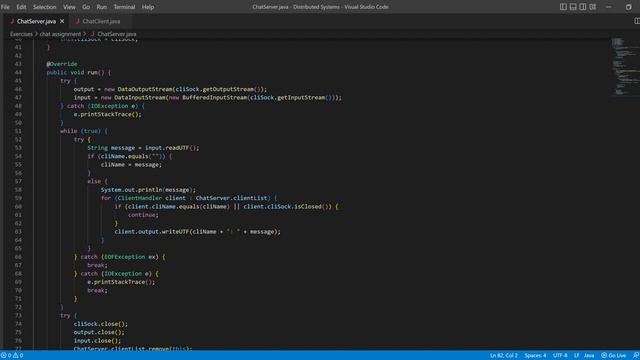The width and height of the screenshot is (640, 360).
Task: Click 'EOFException ex' catch on line 66
Action: [130, 257]
